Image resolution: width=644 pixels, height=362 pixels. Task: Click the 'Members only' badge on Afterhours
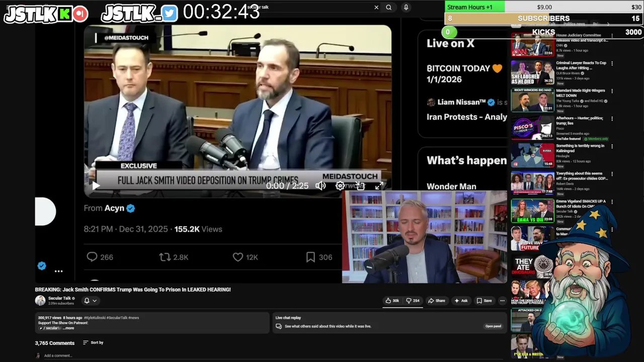click(x=596, y=139)
